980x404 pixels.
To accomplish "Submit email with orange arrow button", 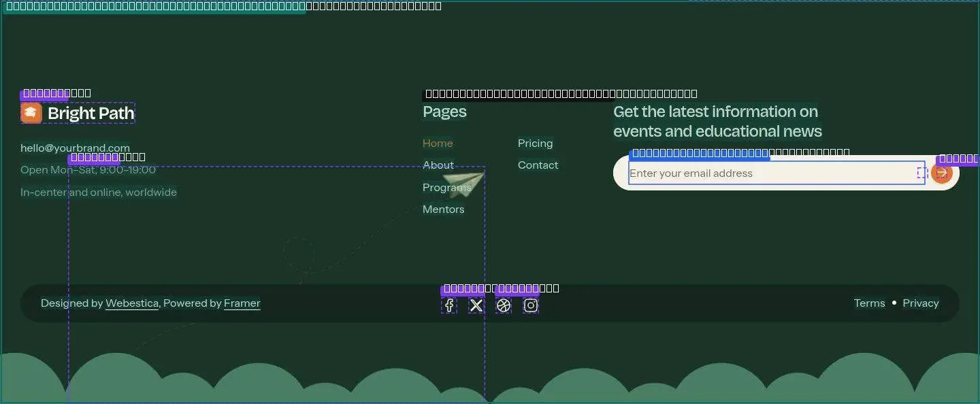I will coord(942,173).
